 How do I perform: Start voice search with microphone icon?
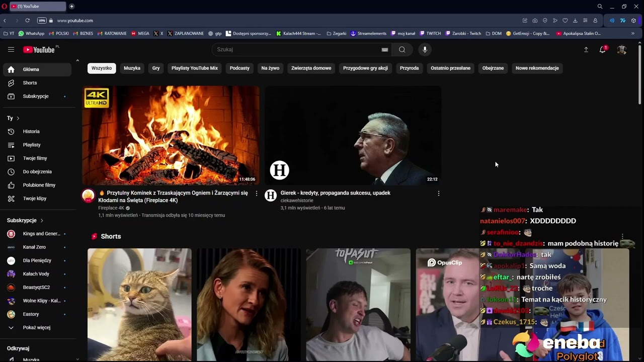425,49
